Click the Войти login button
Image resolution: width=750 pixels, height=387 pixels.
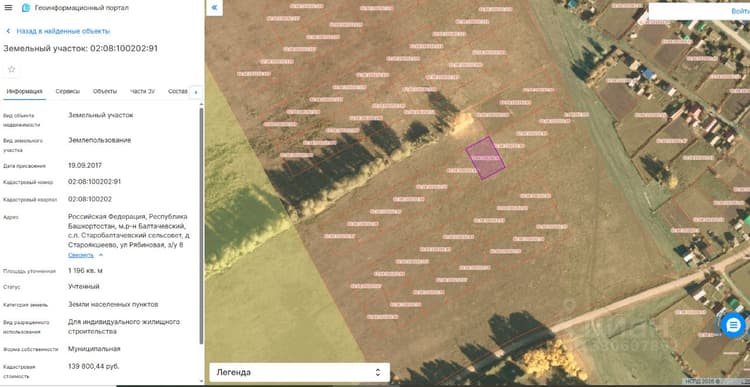click(740, 11)
